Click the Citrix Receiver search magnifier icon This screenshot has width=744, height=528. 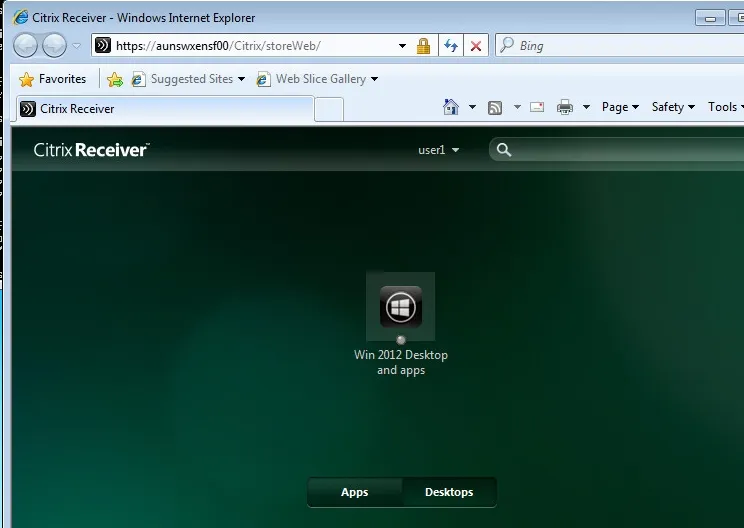click(504, 150)
